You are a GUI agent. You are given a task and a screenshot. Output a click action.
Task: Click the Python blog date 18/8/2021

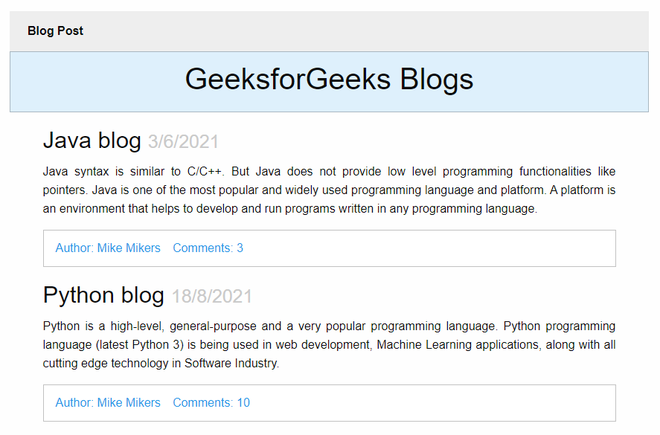[x=212, y=296]
